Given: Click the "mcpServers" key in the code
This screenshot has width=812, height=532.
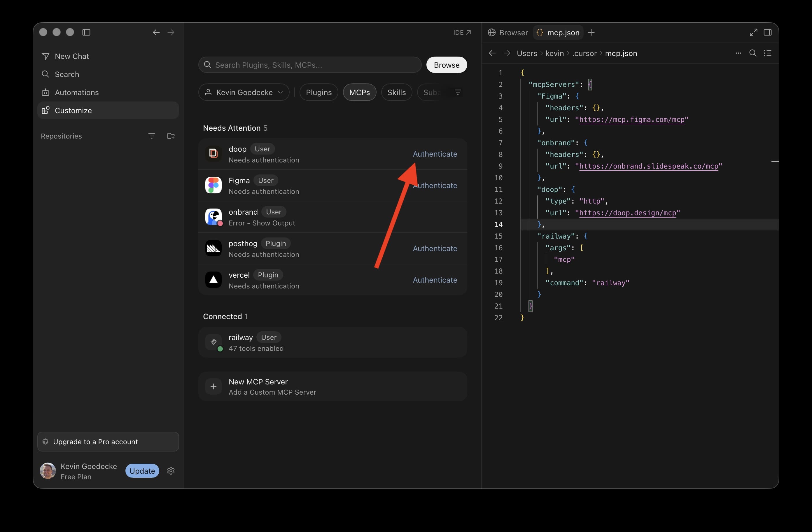Looking at the screenshot, I should pyautogui.click(x=553, y=85).
